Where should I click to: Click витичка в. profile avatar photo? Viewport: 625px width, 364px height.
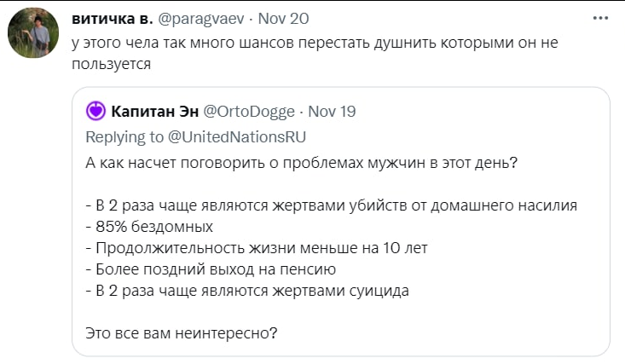[33, 33]
